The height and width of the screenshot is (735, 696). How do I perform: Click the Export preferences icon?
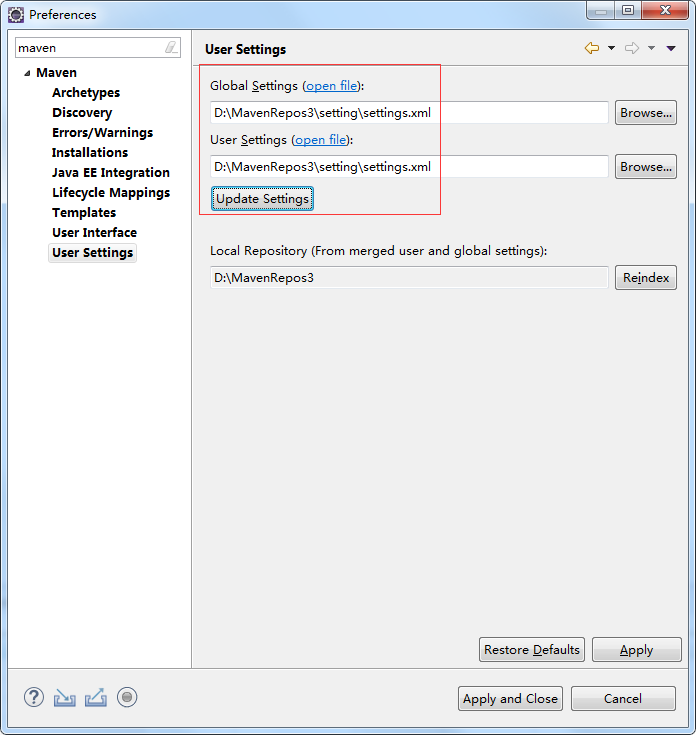tap(96, 698)
